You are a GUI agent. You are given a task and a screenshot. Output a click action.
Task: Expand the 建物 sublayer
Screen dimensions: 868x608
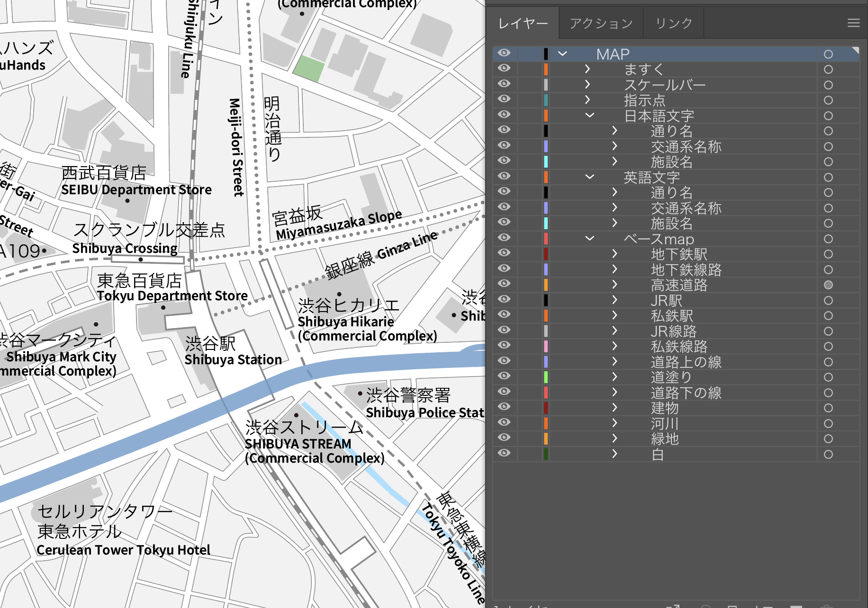615,408
